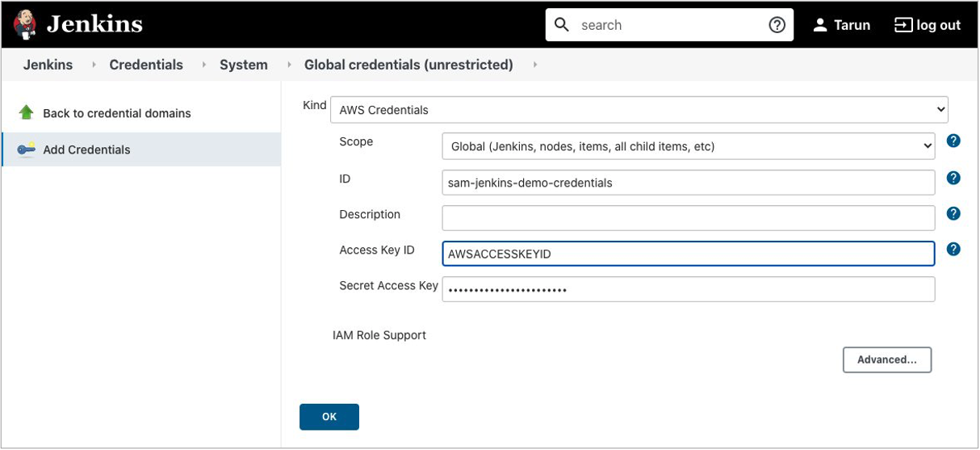
Task: Click the Description label
Action: (x=370, y=214)
